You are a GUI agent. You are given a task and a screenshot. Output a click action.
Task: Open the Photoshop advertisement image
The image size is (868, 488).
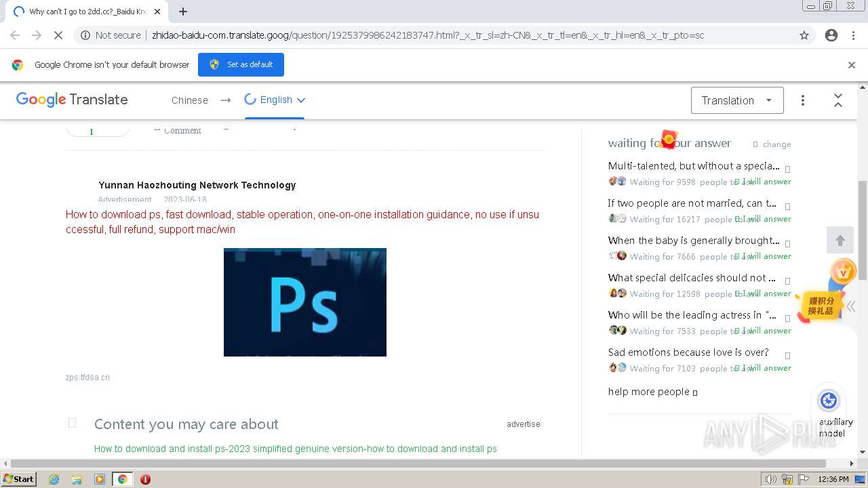point(305,302)
